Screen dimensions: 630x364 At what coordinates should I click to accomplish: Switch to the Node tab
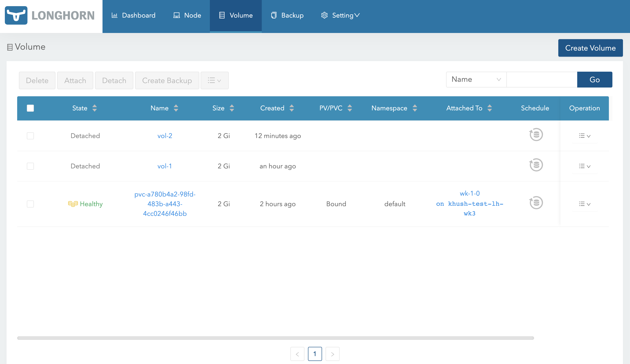tap(187, 15)
